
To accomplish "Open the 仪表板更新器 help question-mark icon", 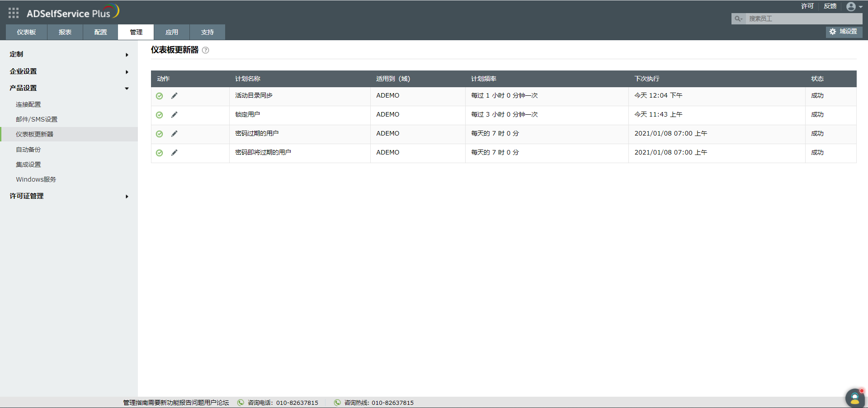I will click(x=206, y=50).
